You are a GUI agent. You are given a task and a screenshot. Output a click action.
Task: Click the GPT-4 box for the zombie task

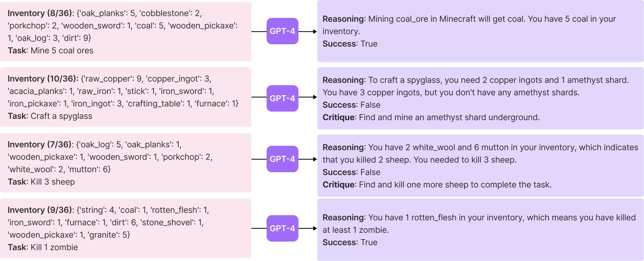click(x=282, y=228)
